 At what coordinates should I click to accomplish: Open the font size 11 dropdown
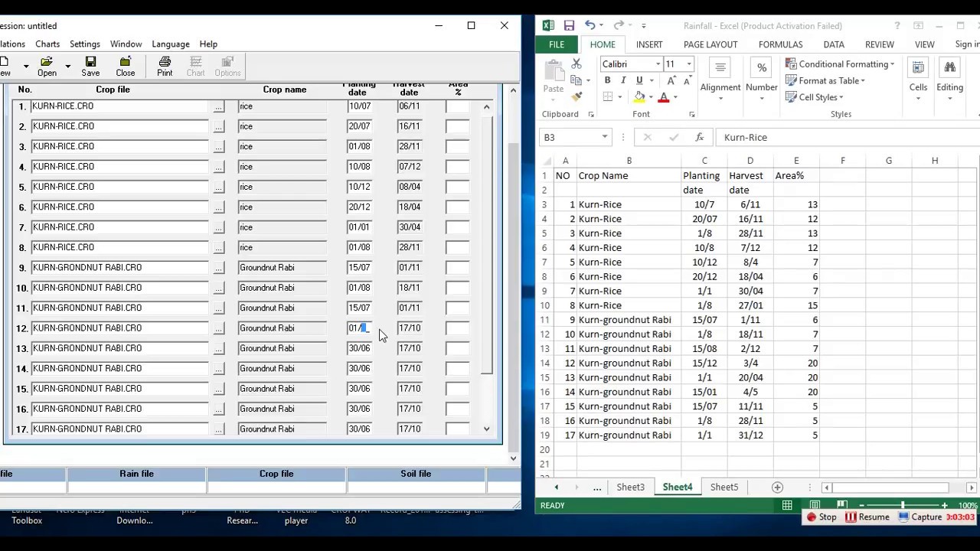tap(689, 64)
